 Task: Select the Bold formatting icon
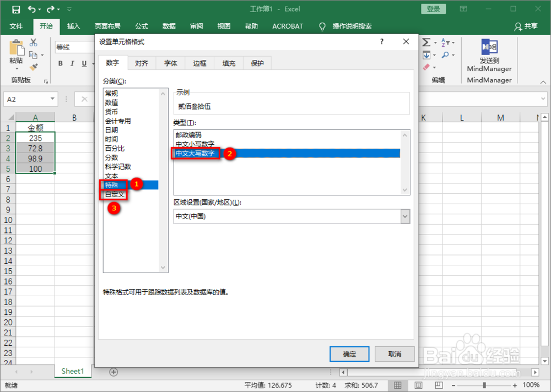pos(60,64)
